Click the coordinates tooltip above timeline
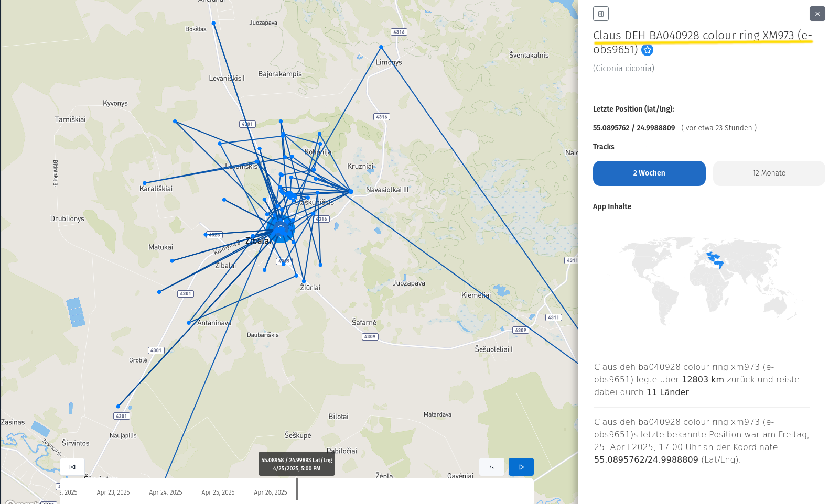The width and height of the screenshot is (840, 504). point(296,464)
